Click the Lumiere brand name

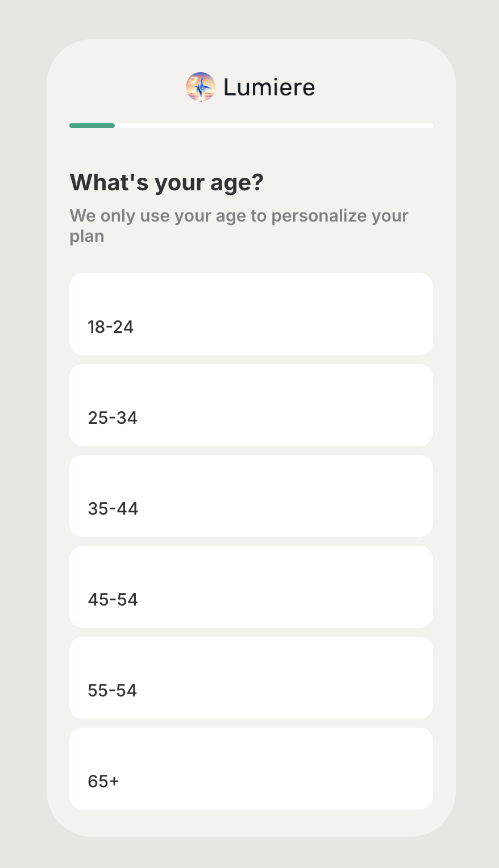coord(269,87)
